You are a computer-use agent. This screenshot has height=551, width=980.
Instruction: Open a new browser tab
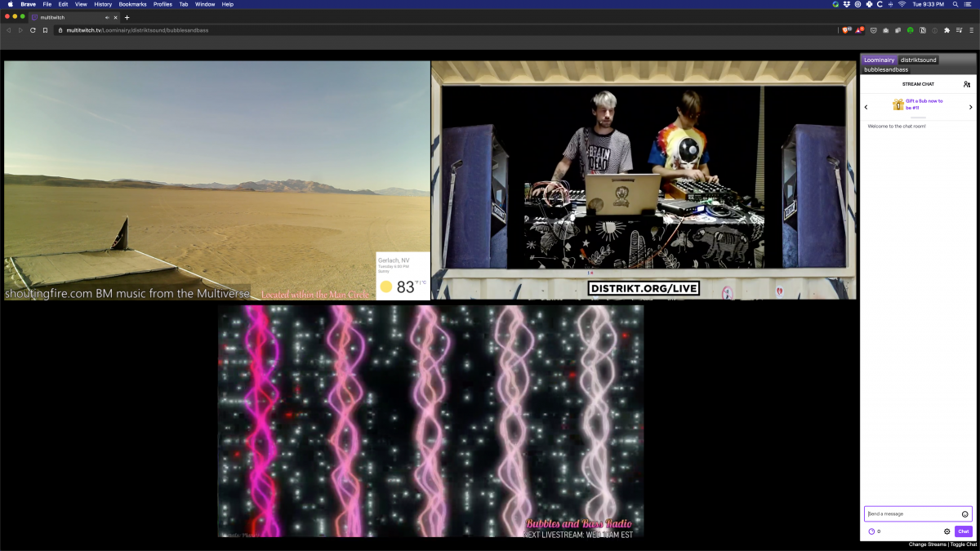127,17
